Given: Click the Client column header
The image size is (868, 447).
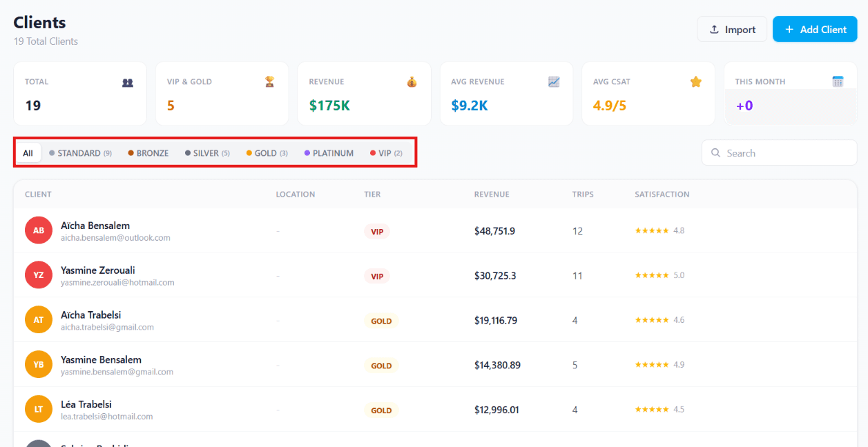Looking at the screenshot, I should 38,195.
